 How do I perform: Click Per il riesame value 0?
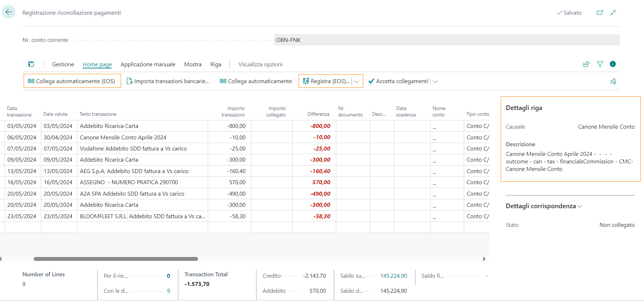[x=168, y=276]
